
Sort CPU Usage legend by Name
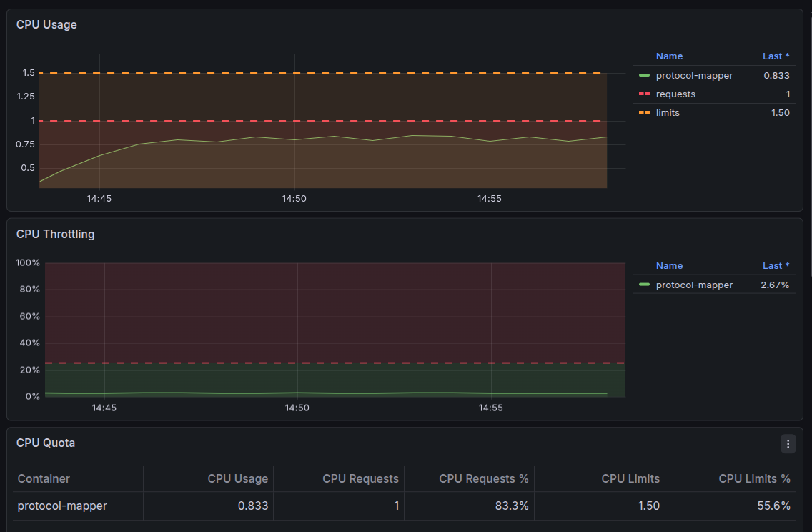click(669, 56)
